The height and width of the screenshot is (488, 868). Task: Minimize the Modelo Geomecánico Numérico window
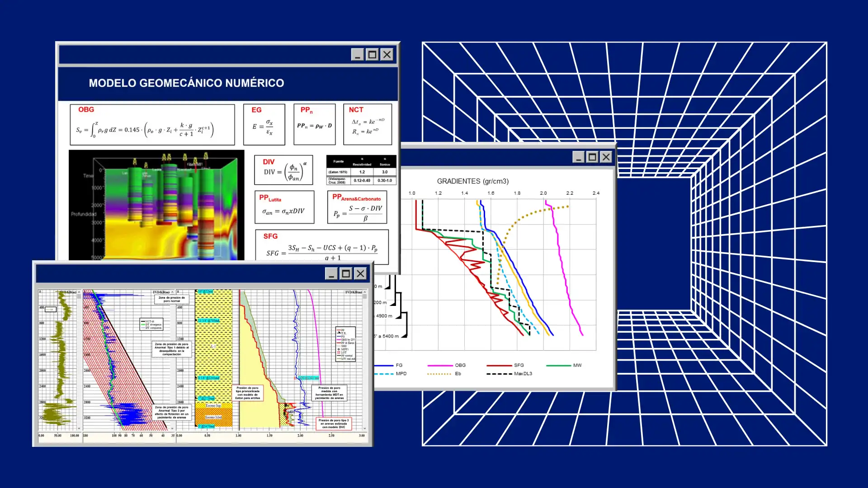pyautogui.click(x=358, y=55)
